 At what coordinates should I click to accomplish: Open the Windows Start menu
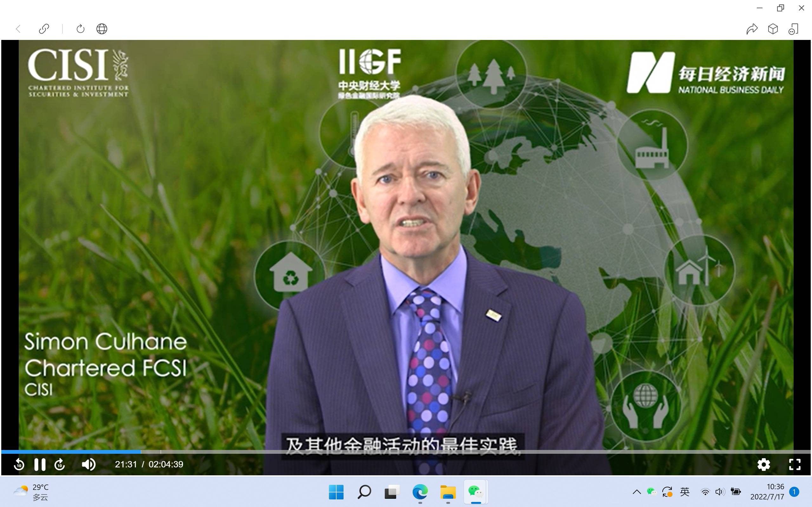(336, 492)
